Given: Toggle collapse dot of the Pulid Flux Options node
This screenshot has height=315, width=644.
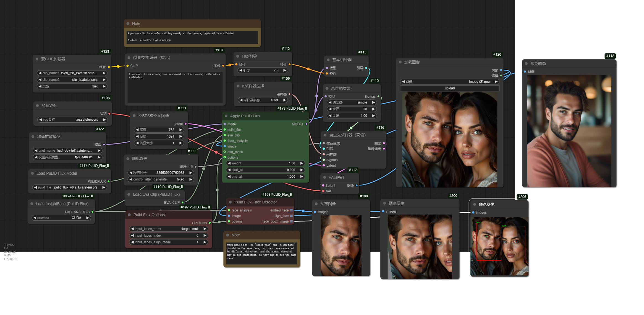Looking at the screenshot, I should [x=129, y=215].
